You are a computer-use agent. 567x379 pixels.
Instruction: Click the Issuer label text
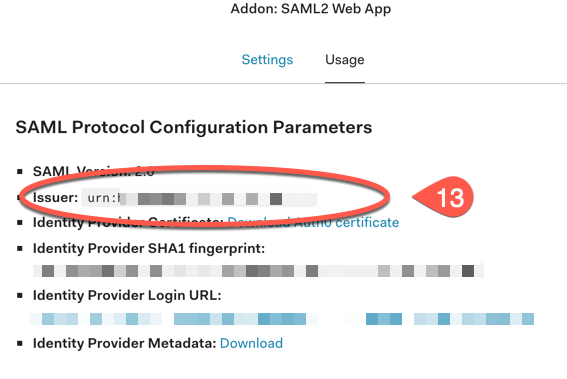(x=55, y=198)
